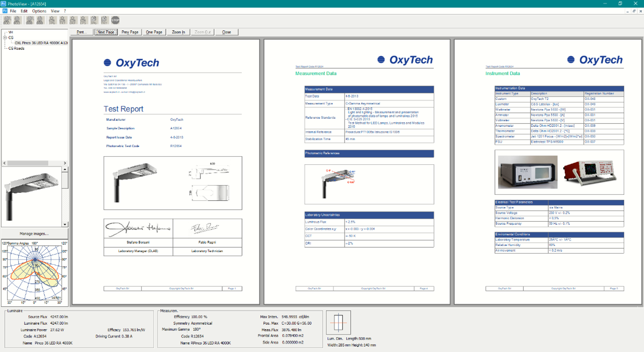This screenshot has height=352, width=644.
Task: Click the Print... button
Action: pos(81,32)
